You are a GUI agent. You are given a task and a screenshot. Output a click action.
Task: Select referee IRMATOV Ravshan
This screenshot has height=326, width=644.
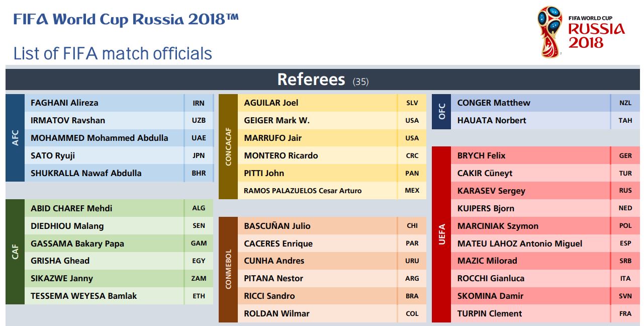coord(68,120)
